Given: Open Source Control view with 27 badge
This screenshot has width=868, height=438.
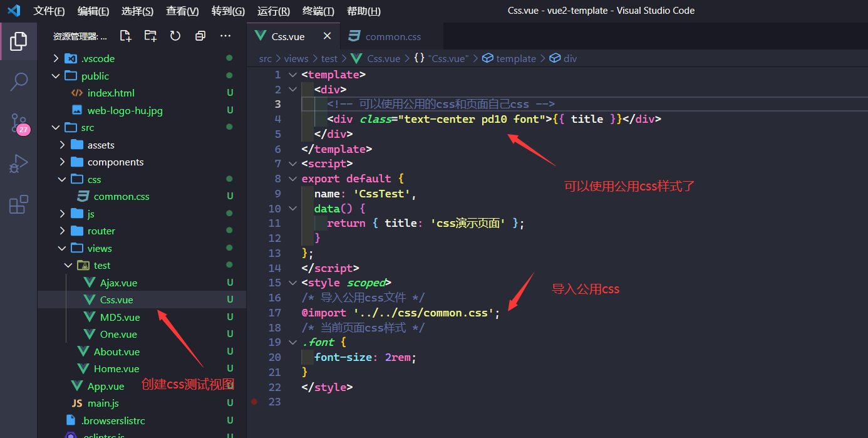Looking at the screenshot, I should pyautogui.click(x=19, y=123).
